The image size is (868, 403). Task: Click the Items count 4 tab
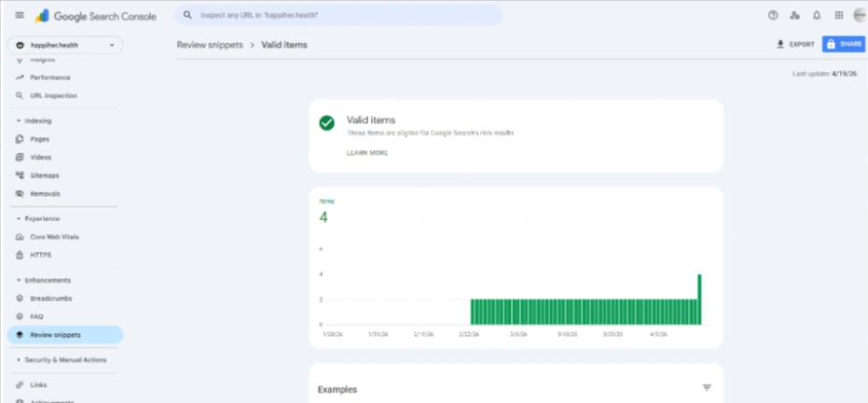[x=326, y=213]
